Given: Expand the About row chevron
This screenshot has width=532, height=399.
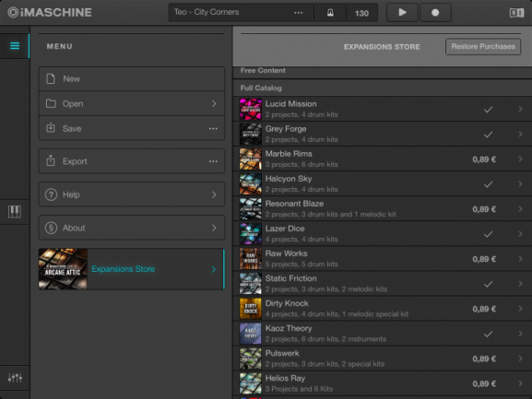Looking at the screenshot, I should click(214, 228).
